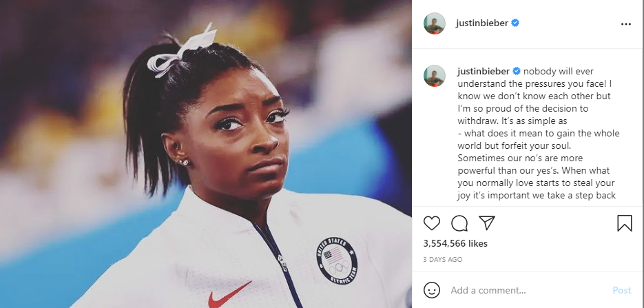This screenshot has width=644, height=308.
Task: Open the three-dot more options menu
Action: click(x=626, y=24)
